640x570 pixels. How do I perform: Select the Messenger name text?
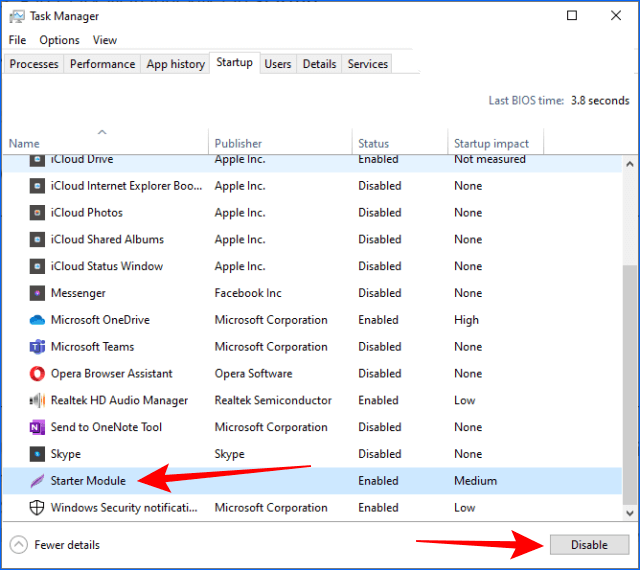[x=78, y=293]
